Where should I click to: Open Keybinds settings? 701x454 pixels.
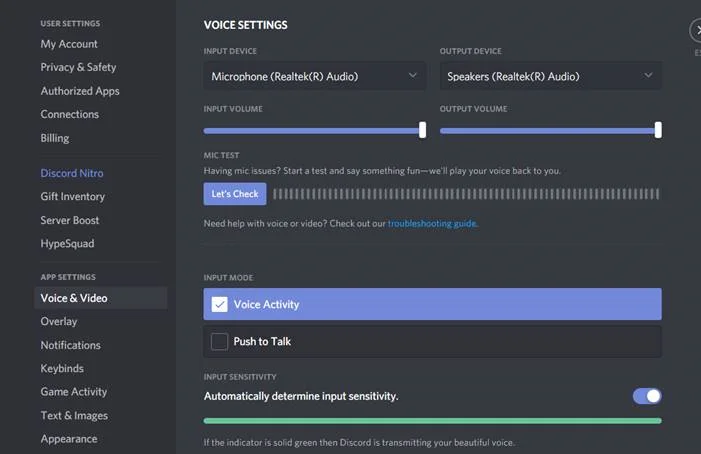(62, 368)
